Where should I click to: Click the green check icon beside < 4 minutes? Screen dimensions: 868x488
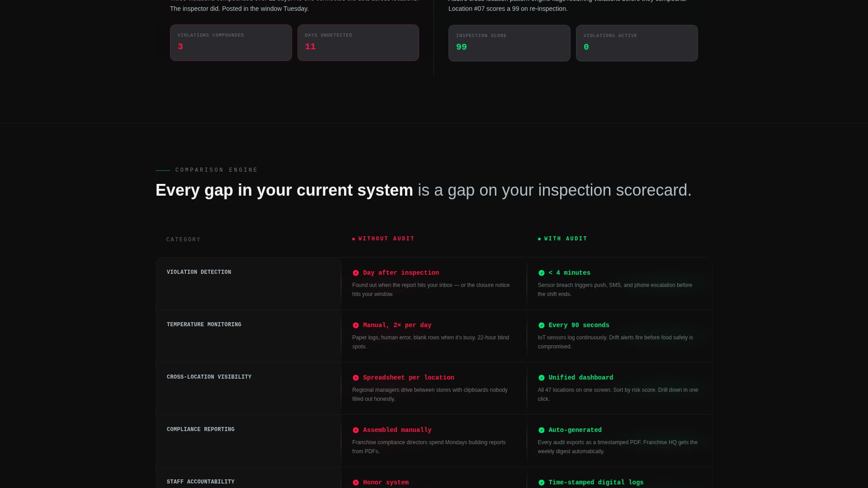(541, 272)
